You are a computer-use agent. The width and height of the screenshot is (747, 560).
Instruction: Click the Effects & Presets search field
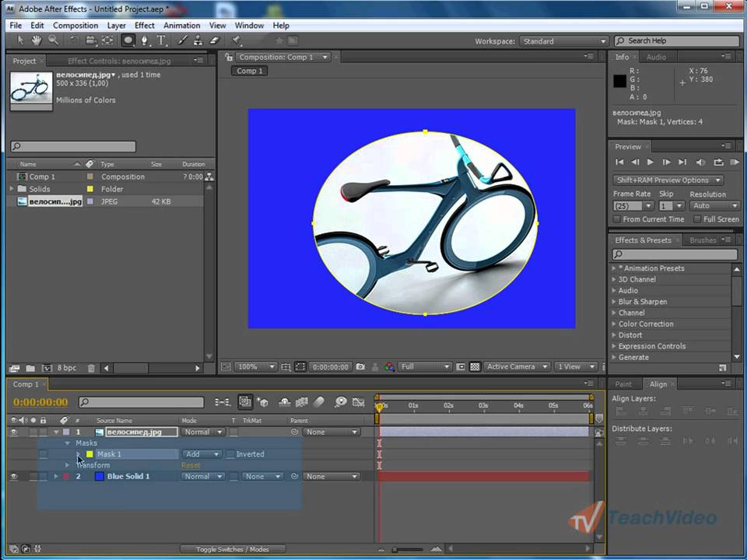pyautogui.click(x=675, y=254)
